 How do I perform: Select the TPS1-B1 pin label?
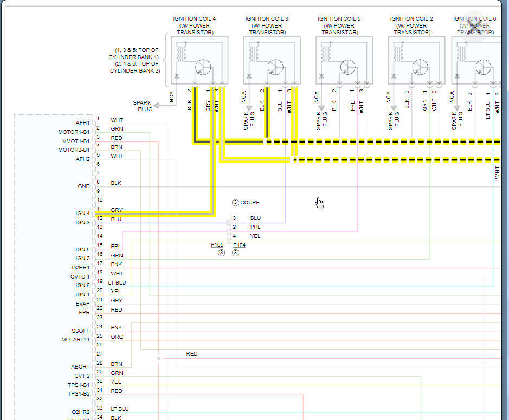(79, 385)
